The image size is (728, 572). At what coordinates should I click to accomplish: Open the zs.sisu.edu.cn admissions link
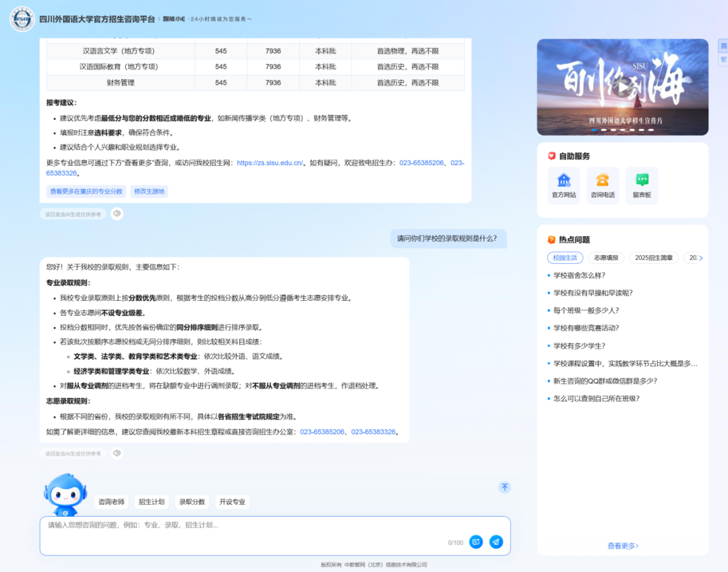click(270, 163)
